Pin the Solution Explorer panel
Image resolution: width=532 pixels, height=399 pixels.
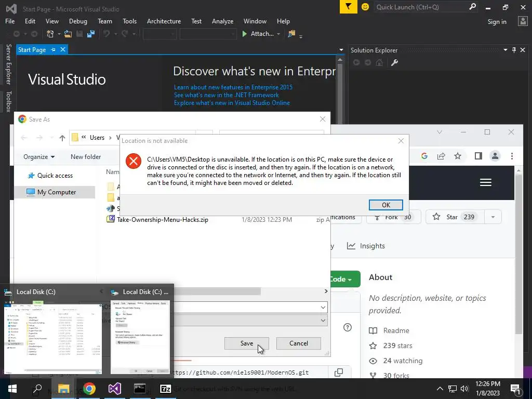514,50
